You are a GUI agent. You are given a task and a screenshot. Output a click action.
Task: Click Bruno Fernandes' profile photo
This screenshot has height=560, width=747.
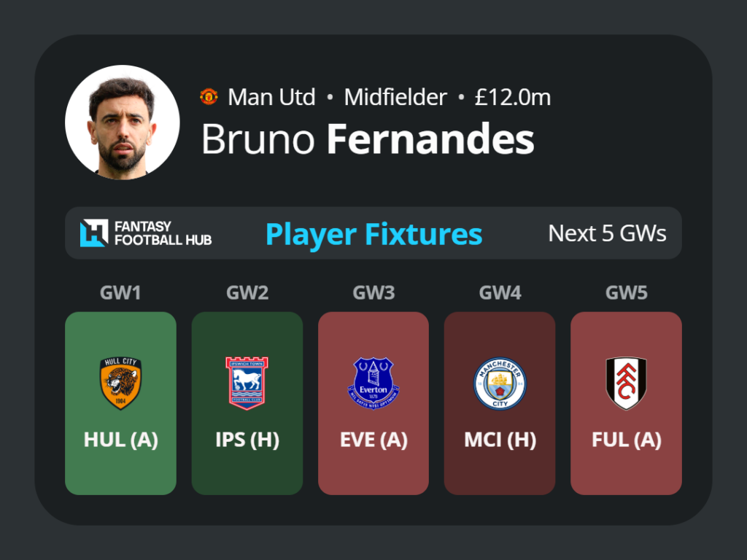click(x=123, y=122)
